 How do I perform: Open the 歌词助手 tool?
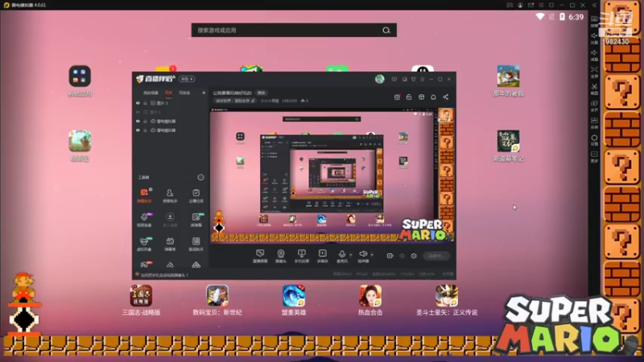196,245
